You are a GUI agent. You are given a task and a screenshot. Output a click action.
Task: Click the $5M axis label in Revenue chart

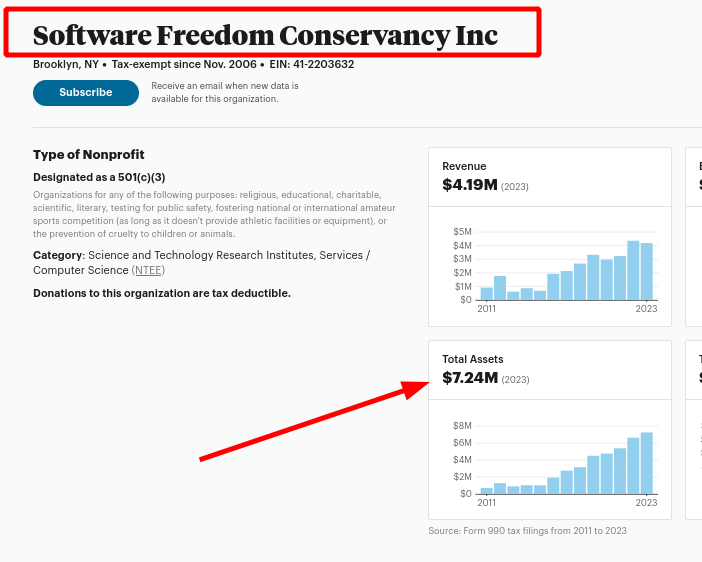pos(462,232)
